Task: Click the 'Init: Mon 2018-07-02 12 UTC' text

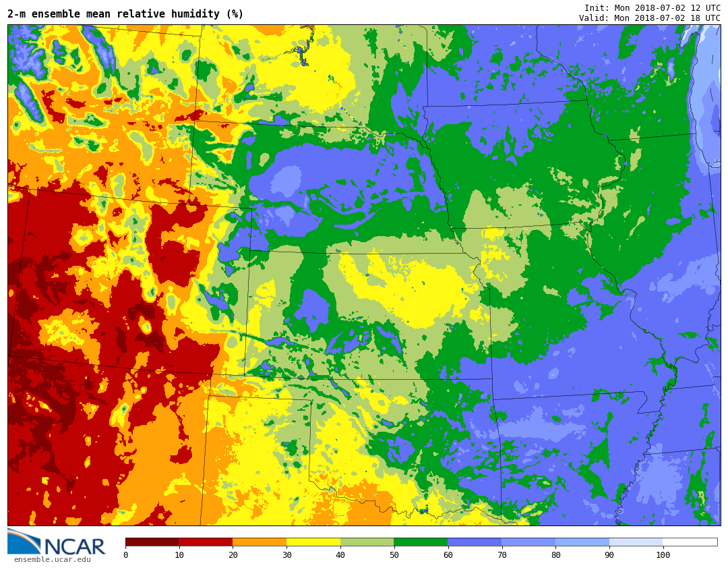Action: coord(653,8)
